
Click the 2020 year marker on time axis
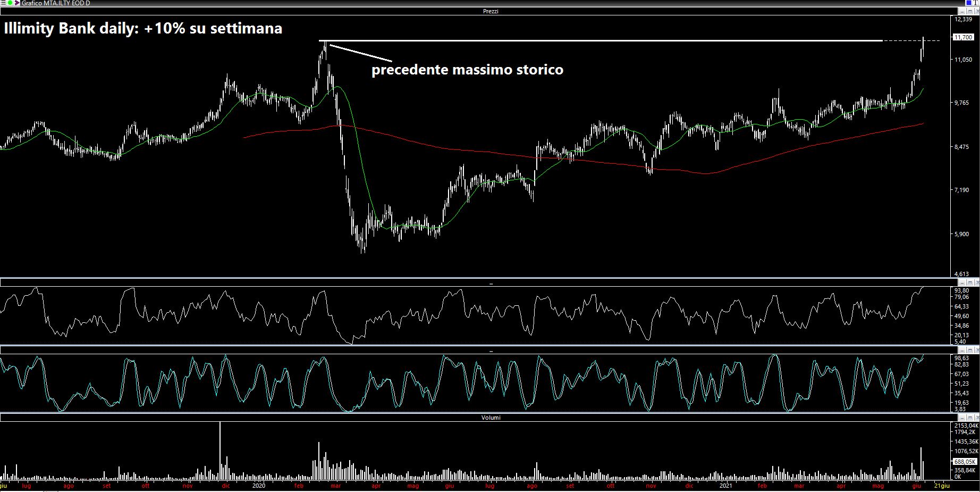click(258, 486)
